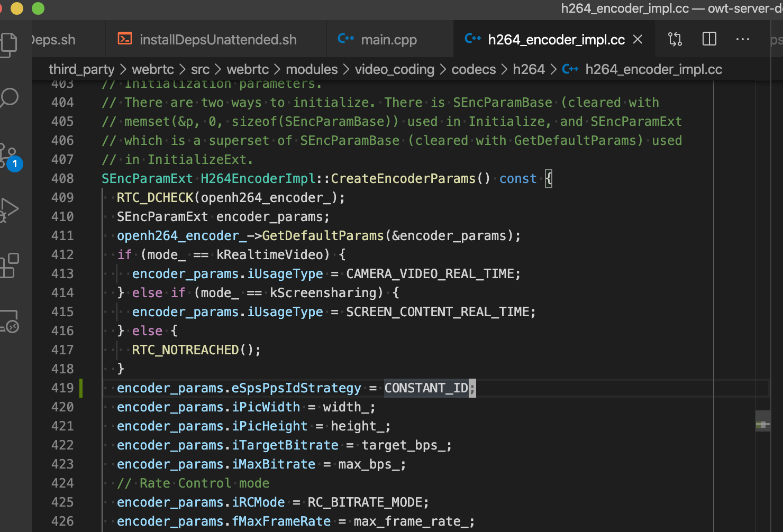Click iTargetBitrate on line 422
The image size is (783, 532).
[x=285, y=445]
